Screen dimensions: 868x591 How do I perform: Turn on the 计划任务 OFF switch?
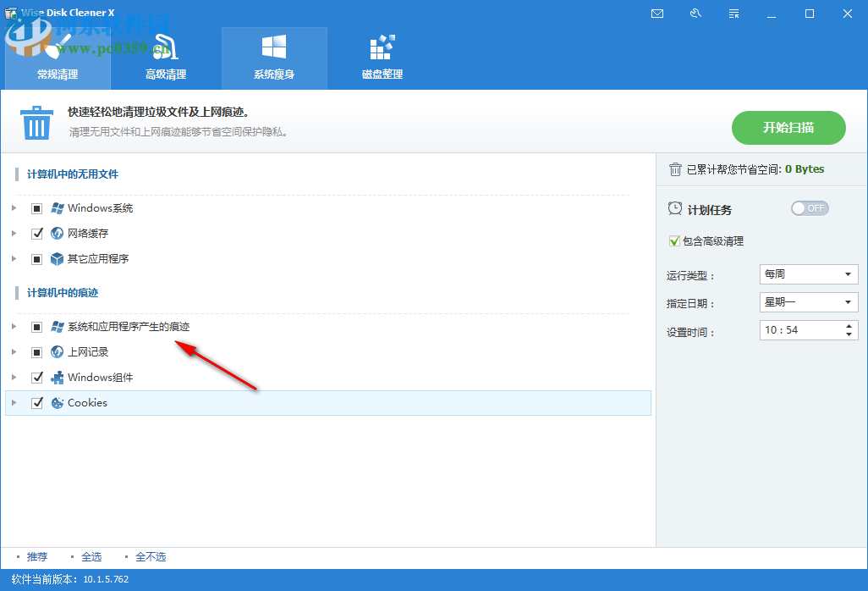pyautogui.click(x=810, y=208)
